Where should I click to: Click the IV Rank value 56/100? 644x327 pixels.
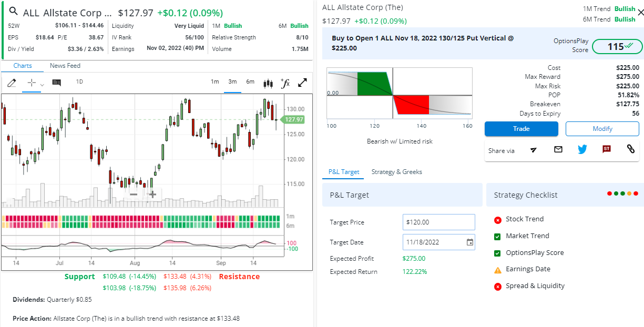pos(195,37)
